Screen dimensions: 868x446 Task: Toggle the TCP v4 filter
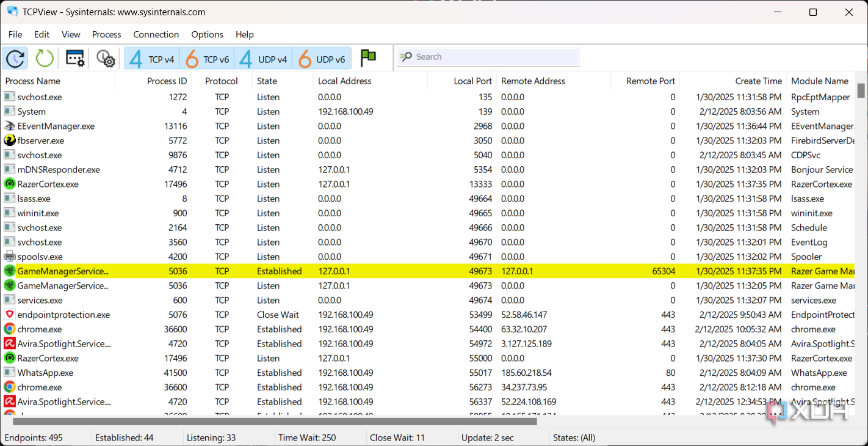[152, 59]
